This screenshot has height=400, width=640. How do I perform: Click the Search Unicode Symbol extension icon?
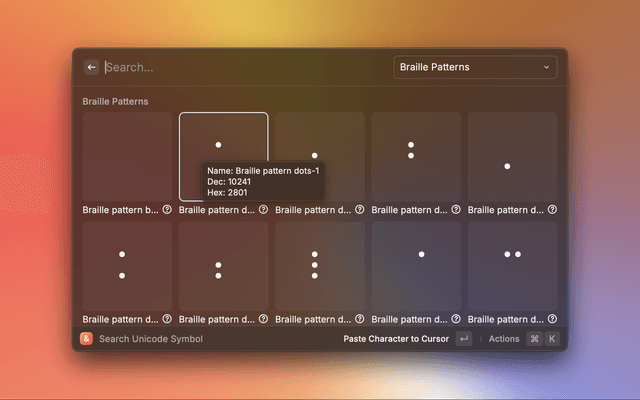87,339
